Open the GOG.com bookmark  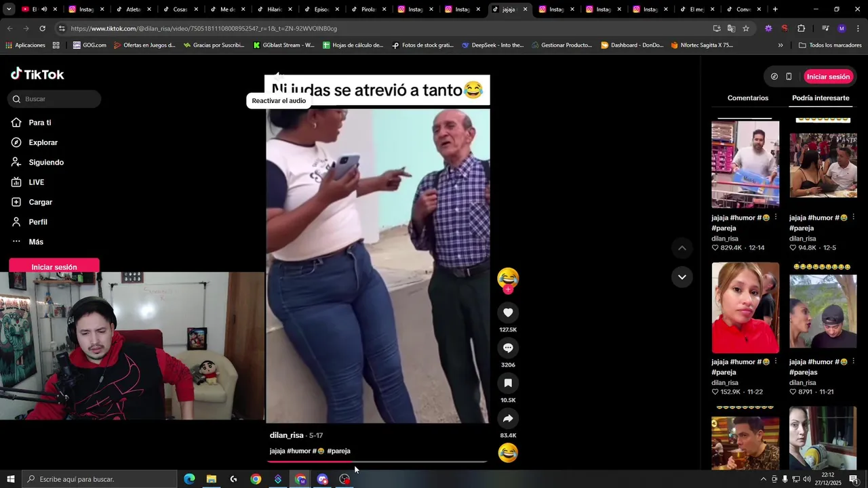(90, 45)
